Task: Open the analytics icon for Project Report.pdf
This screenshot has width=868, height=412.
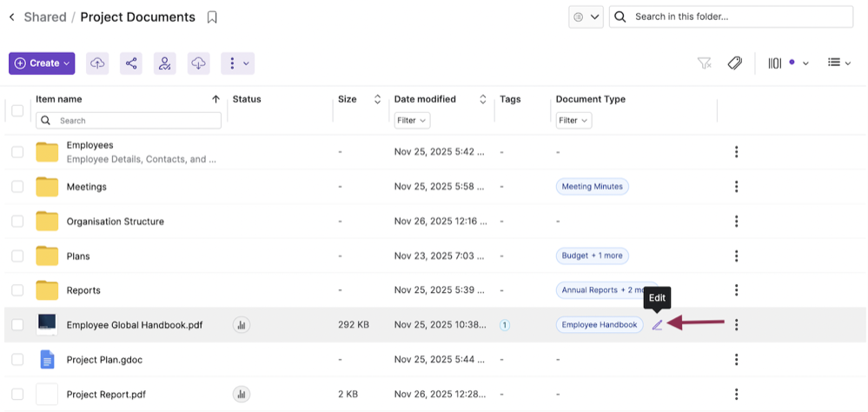Action: pyautogui.click(x=242, y=395)
